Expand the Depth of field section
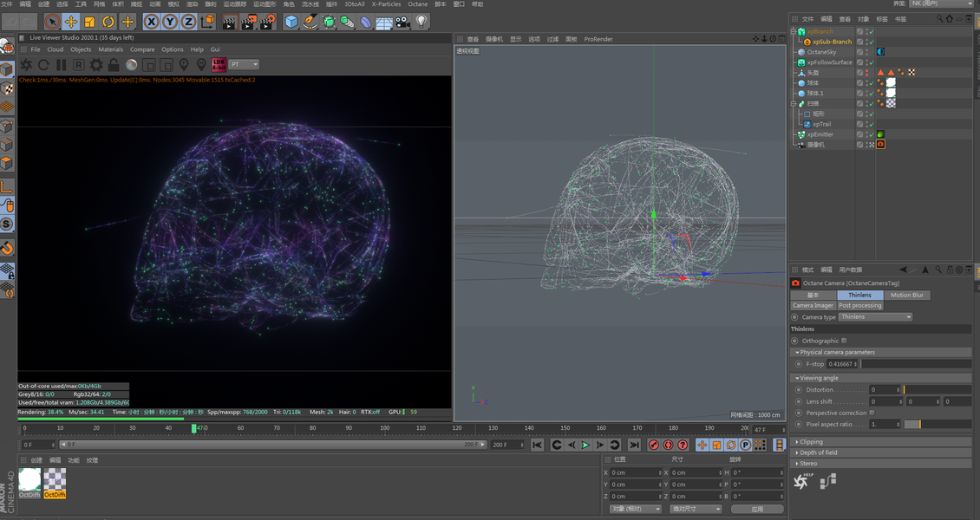Screen dimensions: 980x520 [818, 452]
